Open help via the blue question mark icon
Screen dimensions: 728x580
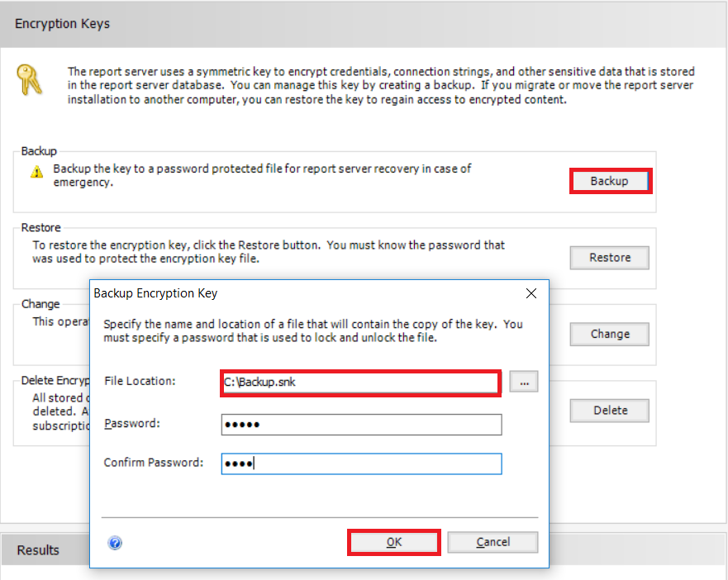tap(115, 543)
